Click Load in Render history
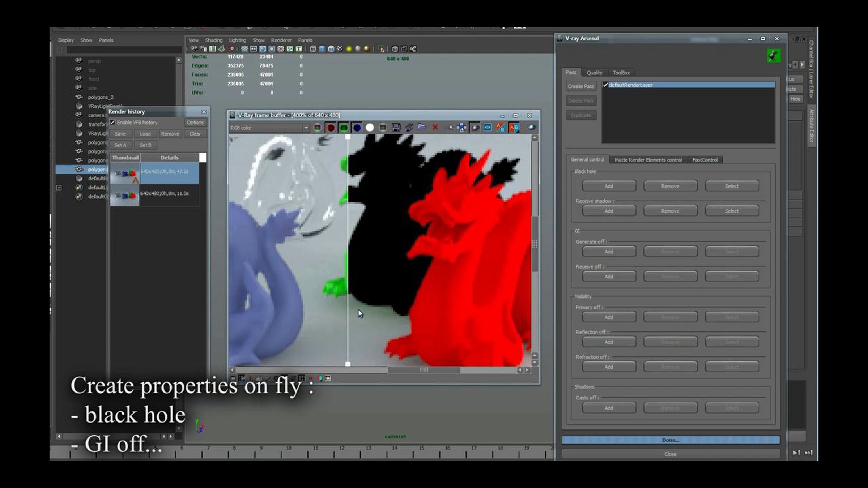868x488 pixels. (x=145, y=134)
